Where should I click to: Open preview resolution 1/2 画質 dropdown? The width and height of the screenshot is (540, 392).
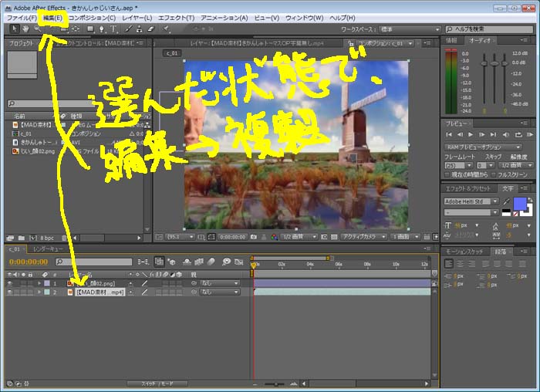[x=515, y=166]
